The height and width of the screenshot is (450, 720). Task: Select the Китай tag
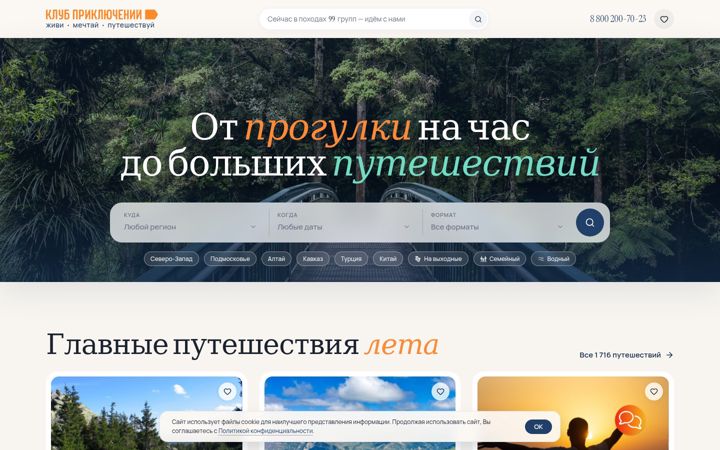pyautogui.click(x=388, y=259)
